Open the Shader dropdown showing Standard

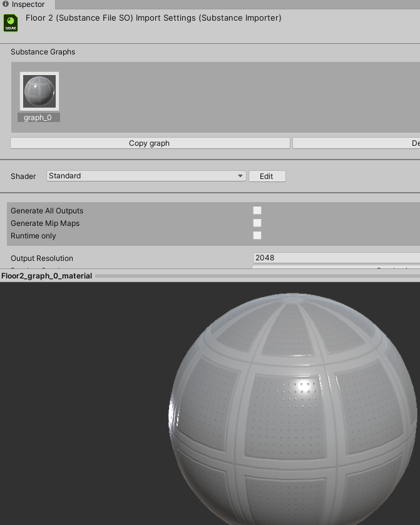146,176
